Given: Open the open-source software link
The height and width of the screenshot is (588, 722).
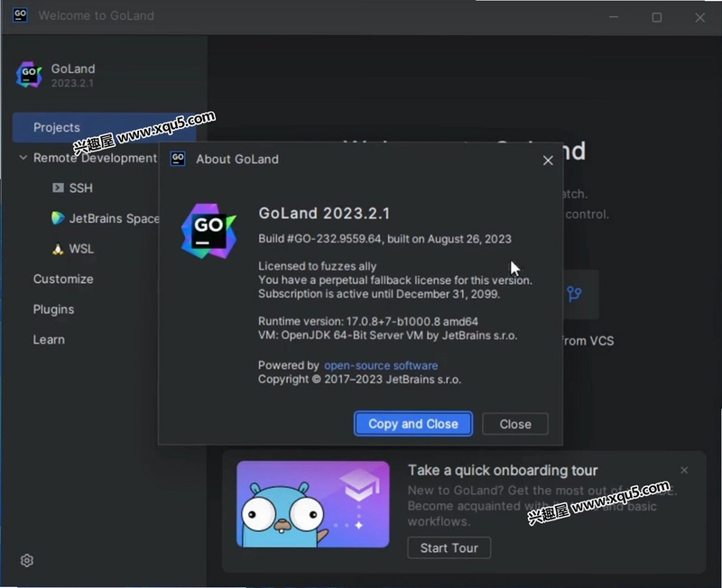Looking at the screenshot, I should [381, 365].
